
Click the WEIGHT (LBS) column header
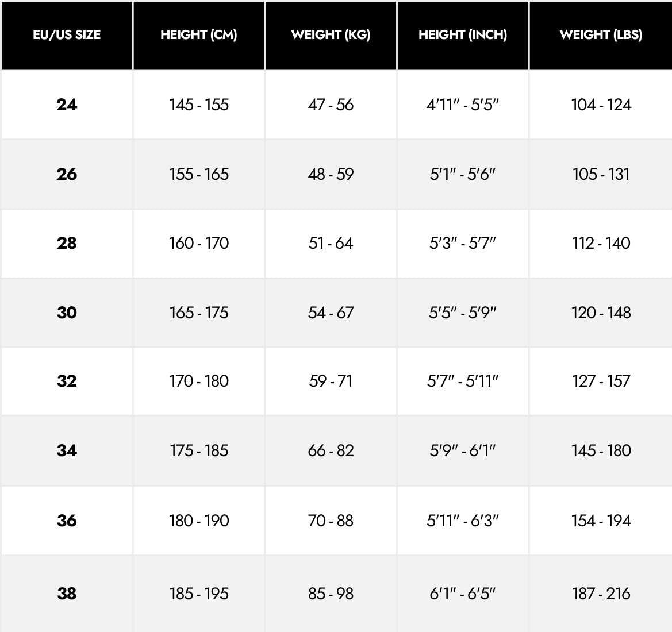601,35
